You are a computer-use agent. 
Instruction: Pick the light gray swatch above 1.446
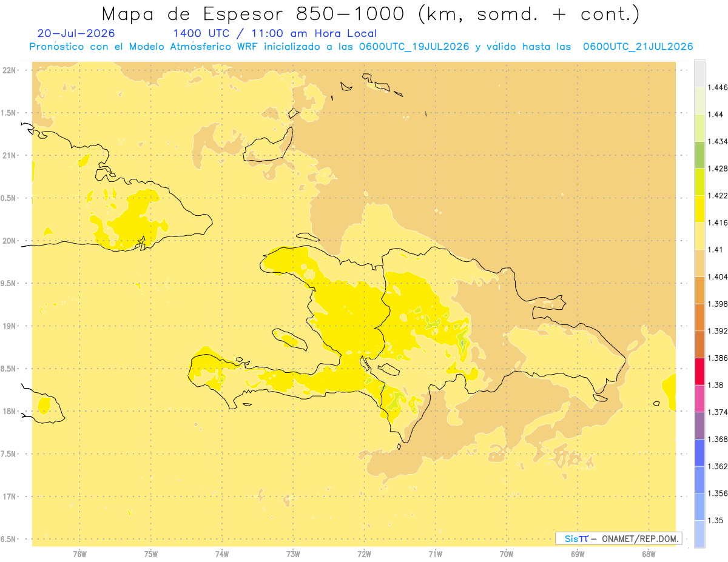699,73
